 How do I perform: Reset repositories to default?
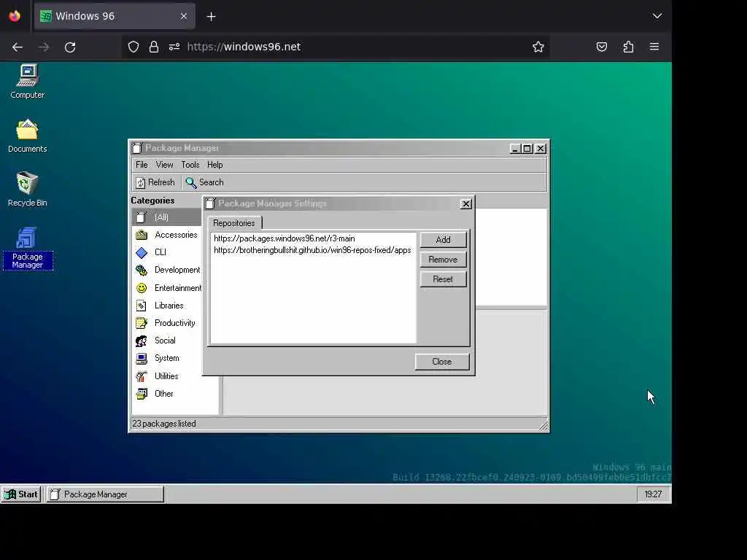point(443,279)
